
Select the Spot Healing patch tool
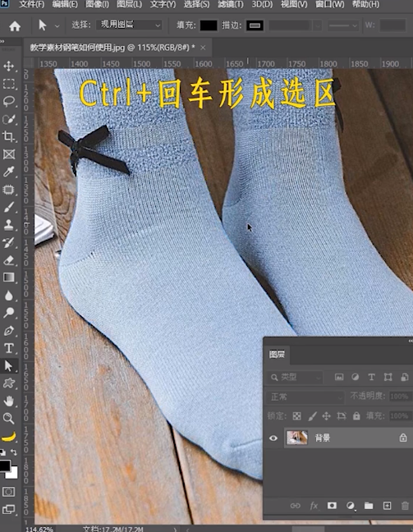coord(9,190)
